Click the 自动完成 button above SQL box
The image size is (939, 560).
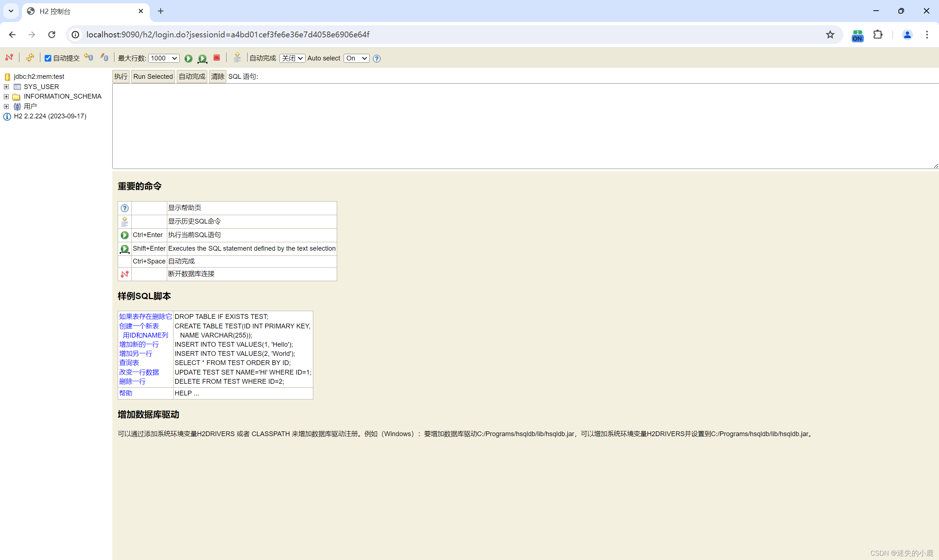pyautogui.click(x=192, y=77)
